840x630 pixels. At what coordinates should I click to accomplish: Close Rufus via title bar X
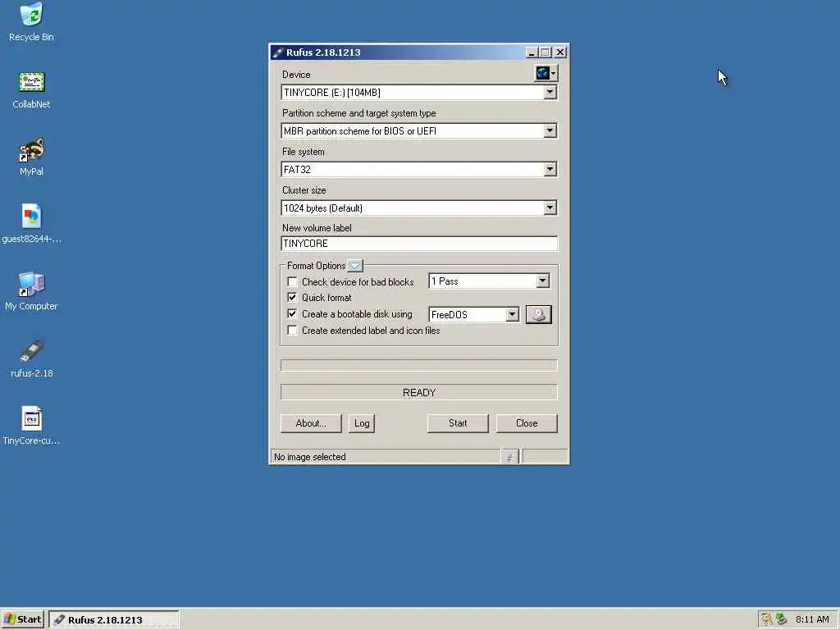[x=559, y=52]
